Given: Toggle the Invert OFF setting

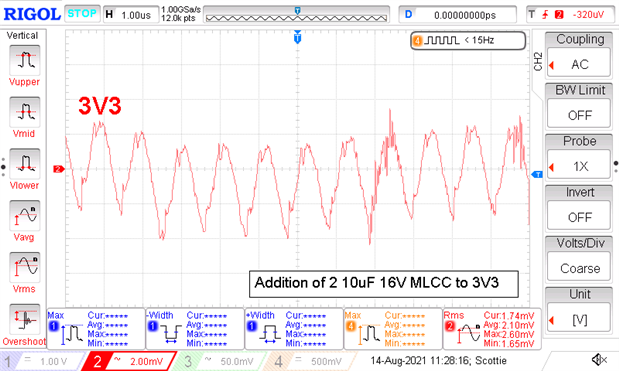Looking at the screenshot, I should coord(579,217).
